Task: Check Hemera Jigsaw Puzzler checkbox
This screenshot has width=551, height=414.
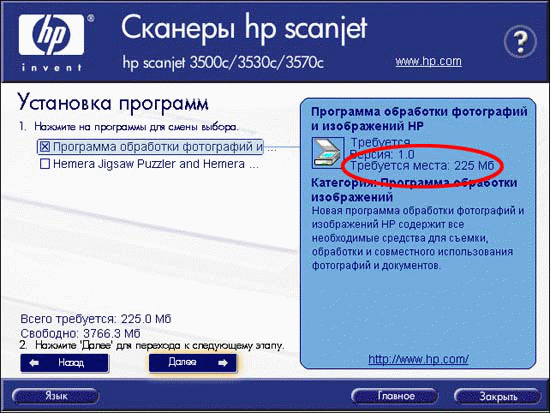Action: point(45,164)
